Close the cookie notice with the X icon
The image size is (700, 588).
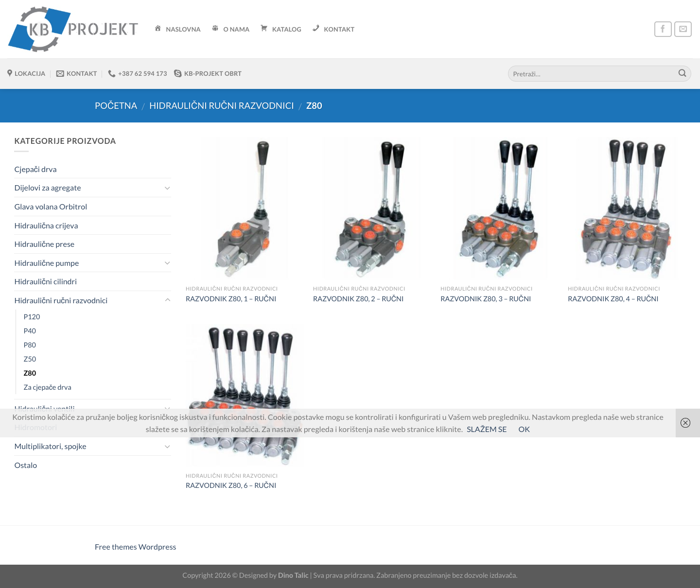click(x=685, y=423)
